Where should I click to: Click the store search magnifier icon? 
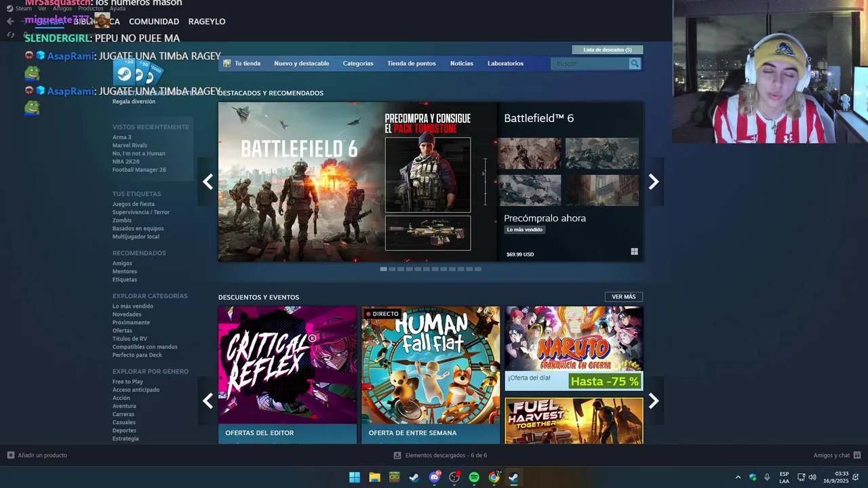635,64
